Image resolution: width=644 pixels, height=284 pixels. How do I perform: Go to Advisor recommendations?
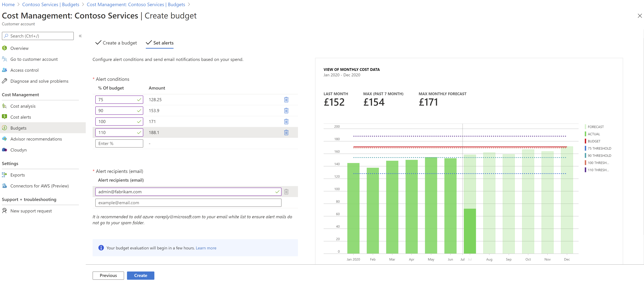tap(36, 139)
